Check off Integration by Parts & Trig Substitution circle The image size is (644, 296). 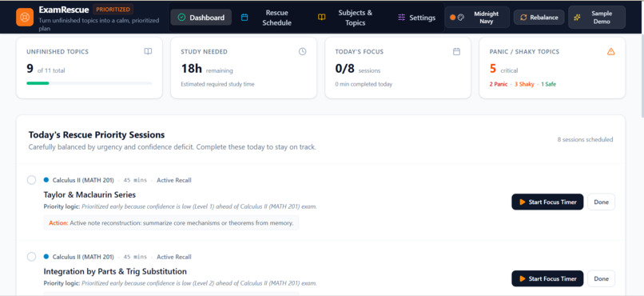(31, 257)
